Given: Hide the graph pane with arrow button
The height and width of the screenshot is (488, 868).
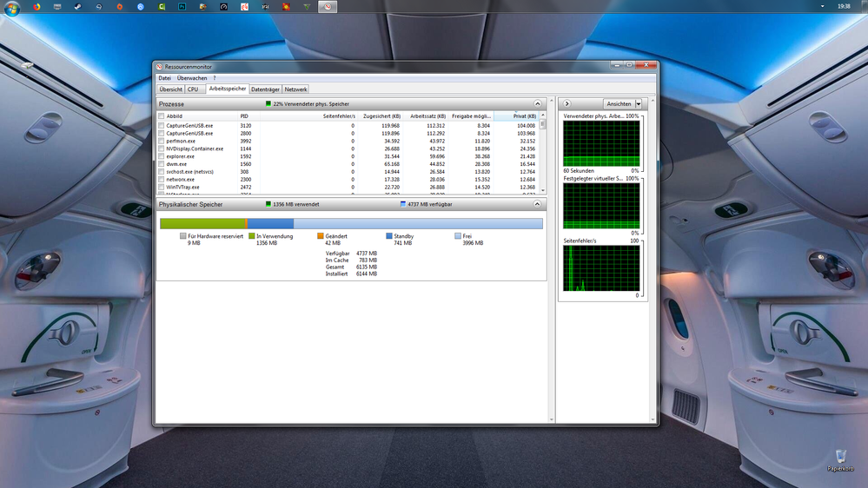Looking at the screenshot, I should click(567, 103).
